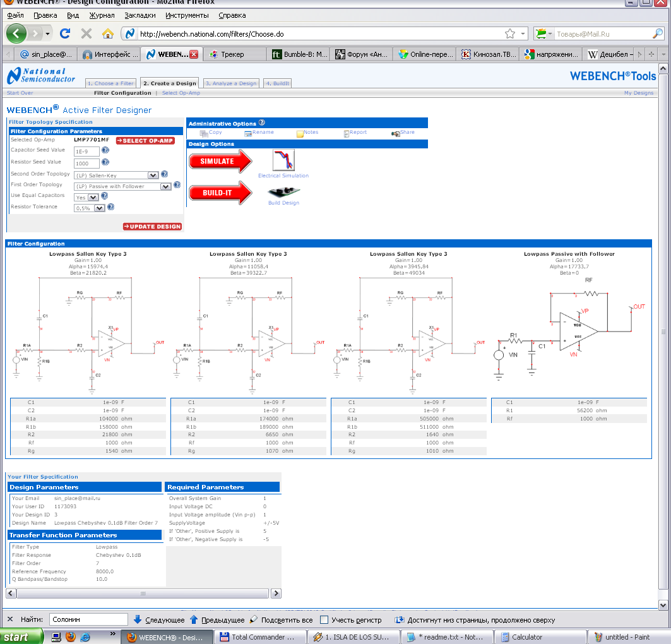Click the Share design icon

pos(395,133)
